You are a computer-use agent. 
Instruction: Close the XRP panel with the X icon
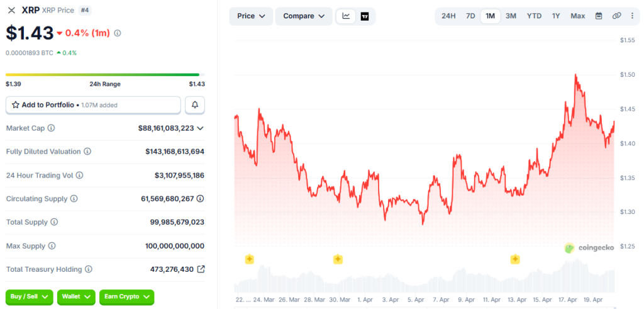11,10
